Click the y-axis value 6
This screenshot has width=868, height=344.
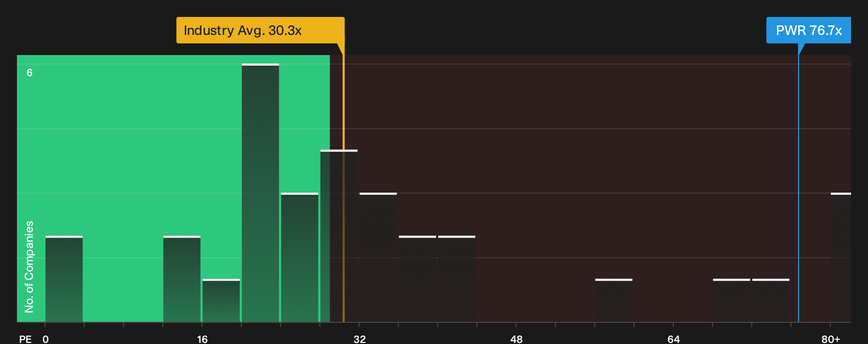pyautogui.click(x=30, y=73)
